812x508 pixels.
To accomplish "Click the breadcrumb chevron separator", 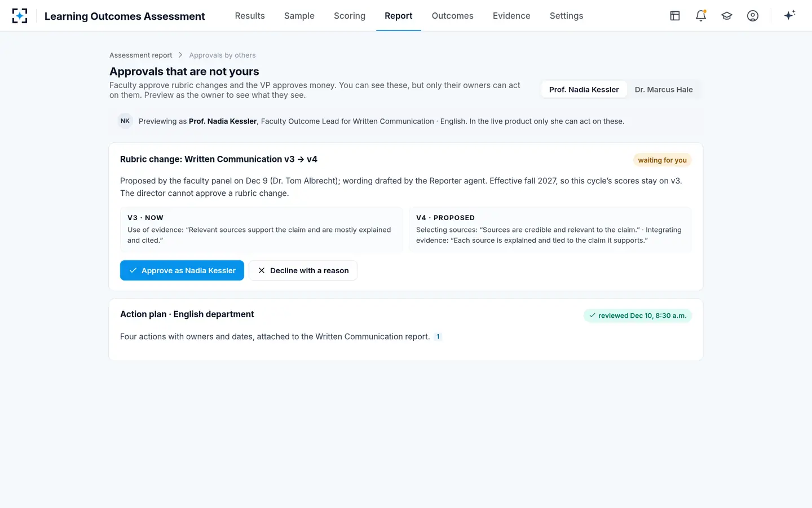I will coord(180,55).
